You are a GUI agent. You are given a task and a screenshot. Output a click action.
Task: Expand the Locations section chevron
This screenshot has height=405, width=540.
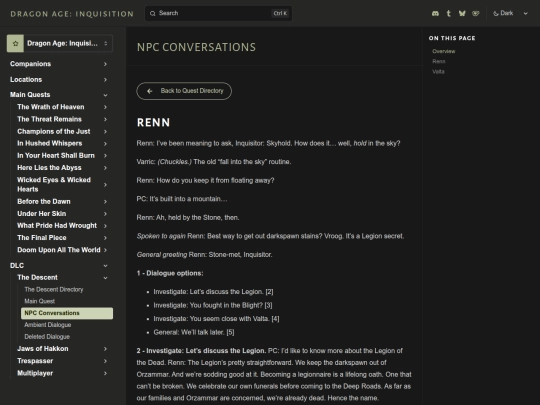point(105,80)
